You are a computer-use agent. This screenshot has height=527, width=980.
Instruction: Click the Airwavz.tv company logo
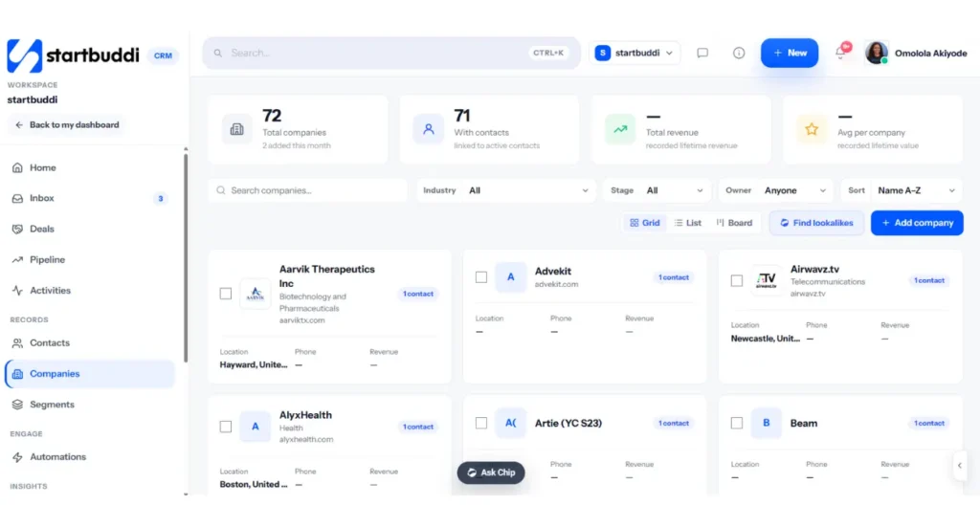(767, 280)
